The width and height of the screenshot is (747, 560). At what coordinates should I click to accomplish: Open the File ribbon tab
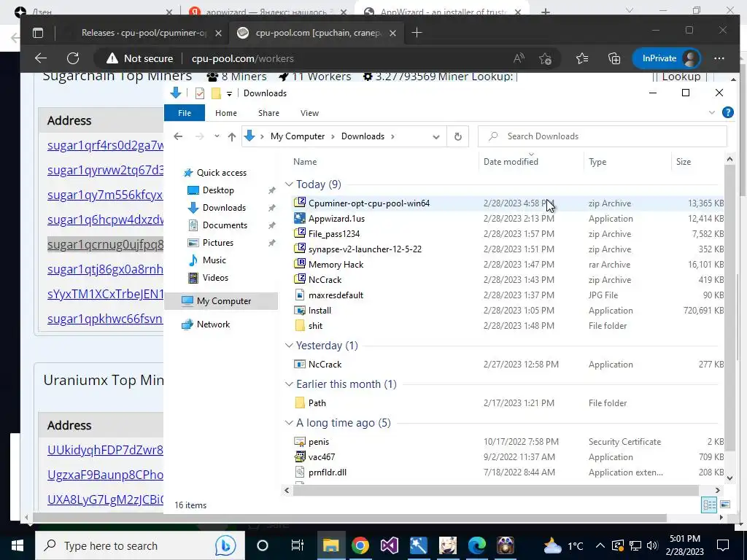[185, 113]
